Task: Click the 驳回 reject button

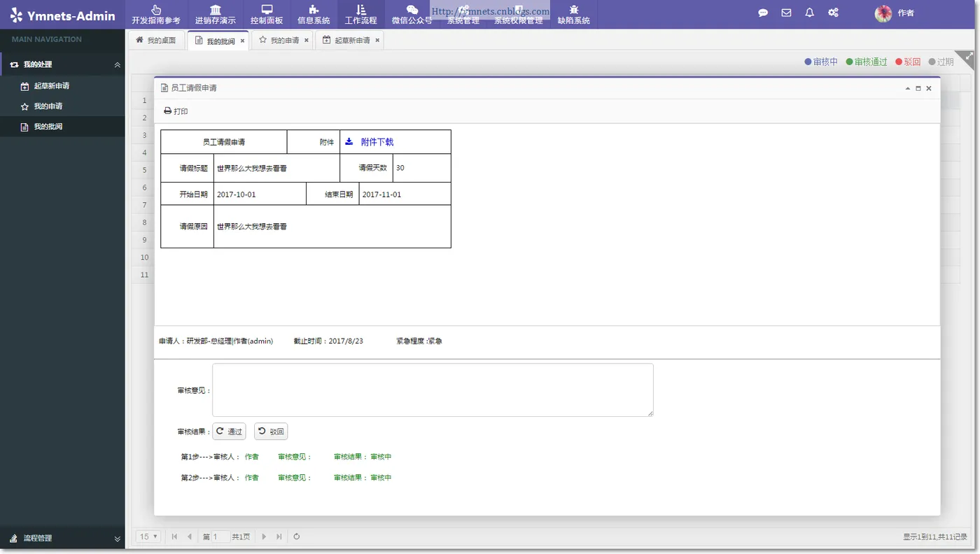Action: pos(271,432)
